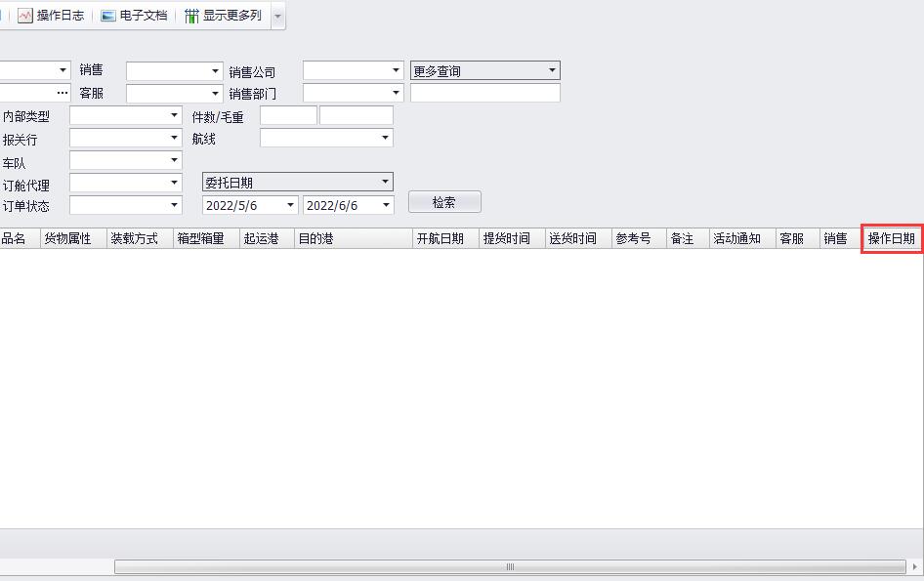Click 显示更多列 to show more columns
The image size is (924, 581).
click(x=223, y=16)
